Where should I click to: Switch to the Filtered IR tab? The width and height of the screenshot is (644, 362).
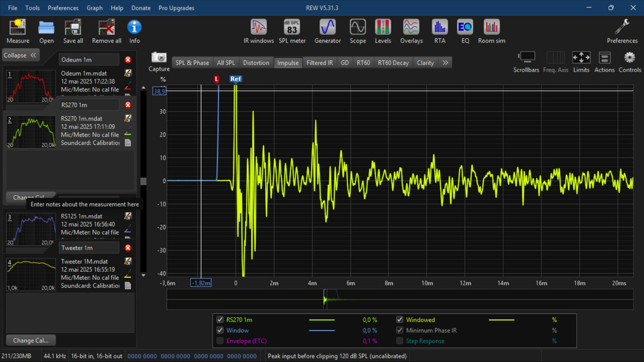tap(319, 63)
